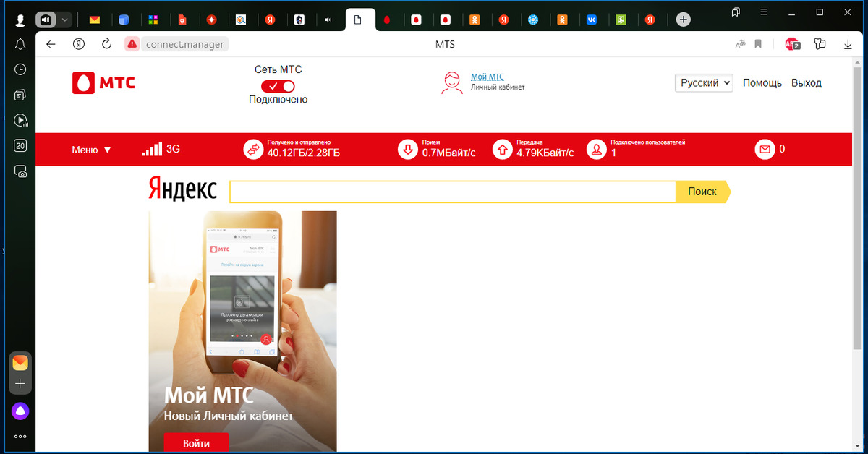Click the MTS logo in the header
The width and height of the screenshot is (868, 454).
pyautogui.click(x=103, y=82)
